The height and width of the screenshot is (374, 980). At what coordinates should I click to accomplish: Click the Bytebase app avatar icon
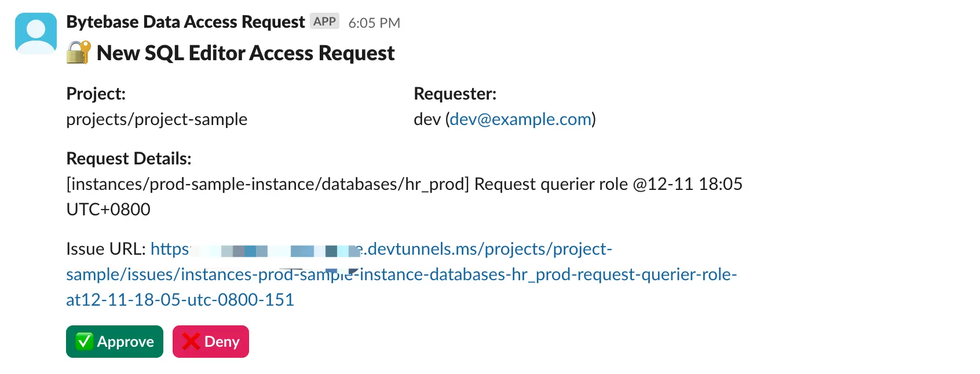click(x=36, y=34)
